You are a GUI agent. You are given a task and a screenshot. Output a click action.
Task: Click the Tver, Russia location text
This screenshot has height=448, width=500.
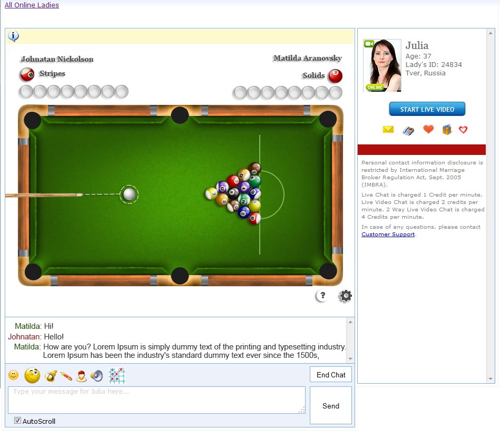(x=425, y=73)
